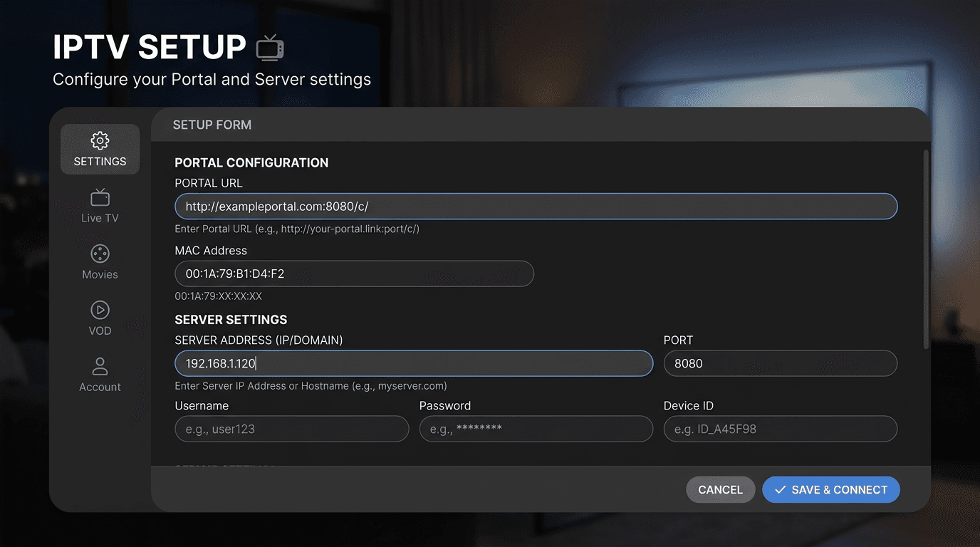The width and height of the screenshot is (980, 547).
Task: Click the Username field
Action: 291,429
